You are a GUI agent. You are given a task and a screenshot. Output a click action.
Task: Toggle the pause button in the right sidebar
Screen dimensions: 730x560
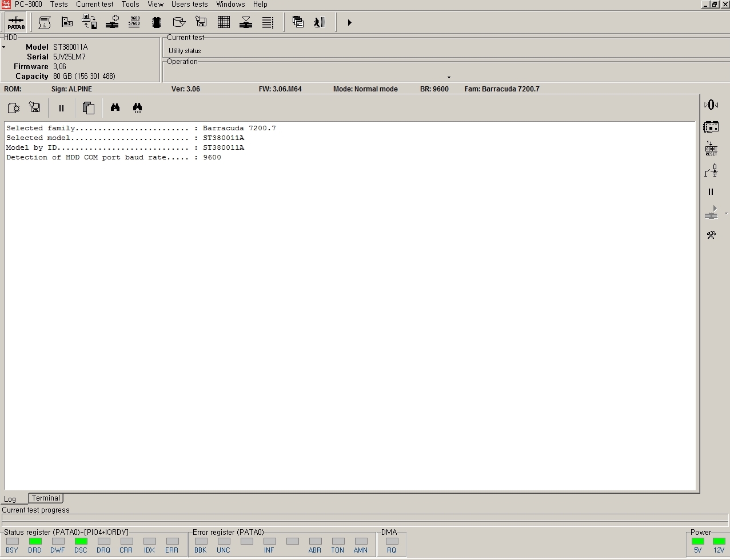pos(711,192)
